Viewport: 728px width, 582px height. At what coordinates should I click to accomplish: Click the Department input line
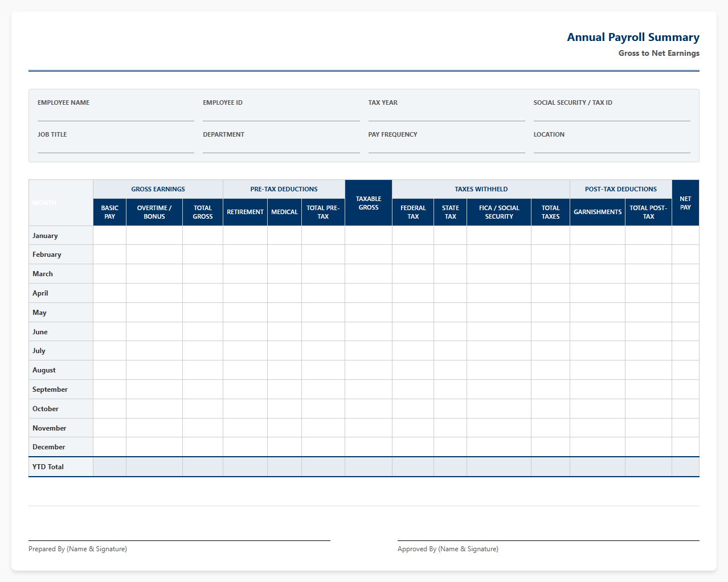281,147
